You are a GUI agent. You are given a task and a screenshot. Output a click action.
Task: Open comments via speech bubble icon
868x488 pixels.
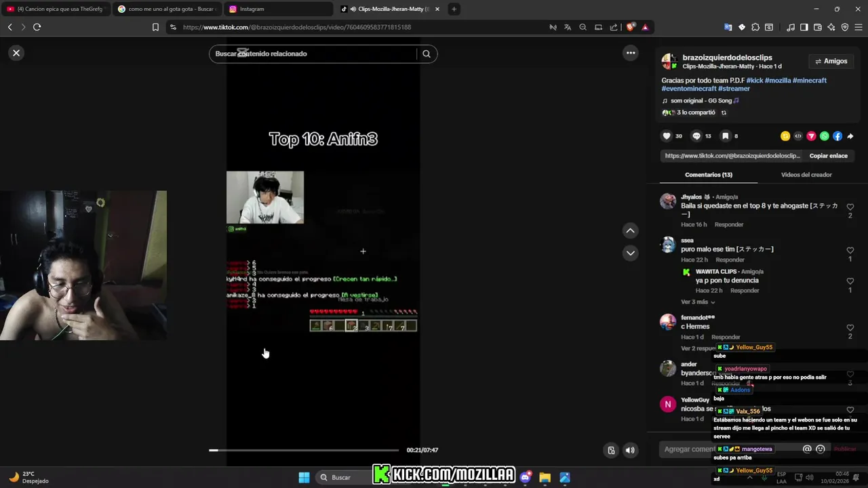pyautogui.click(x=696, y=136)
